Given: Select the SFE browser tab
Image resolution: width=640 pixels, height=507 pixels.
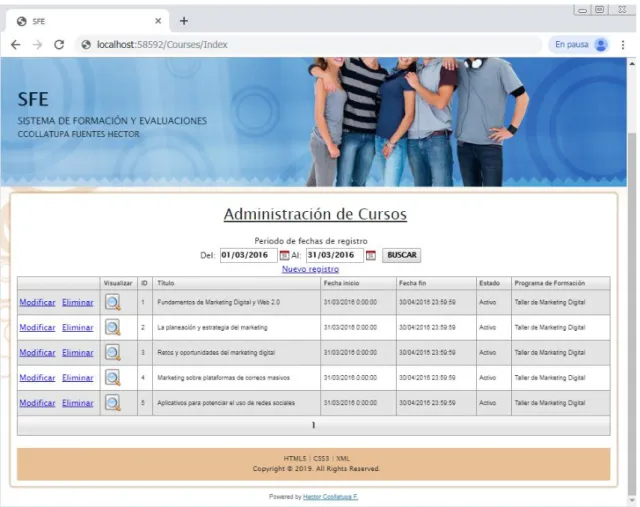Looking at the screenshot, I should (87, 21).
